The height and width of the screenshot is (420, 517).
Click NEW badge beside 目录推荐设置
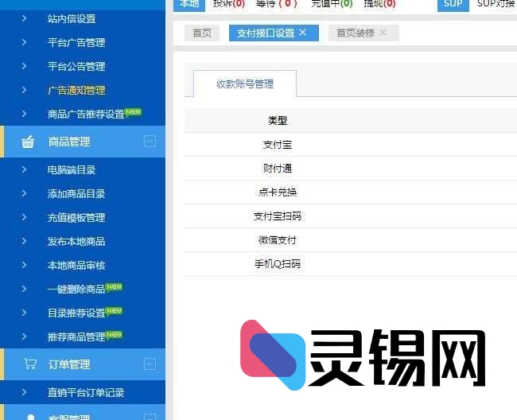(x=114, y=311)
